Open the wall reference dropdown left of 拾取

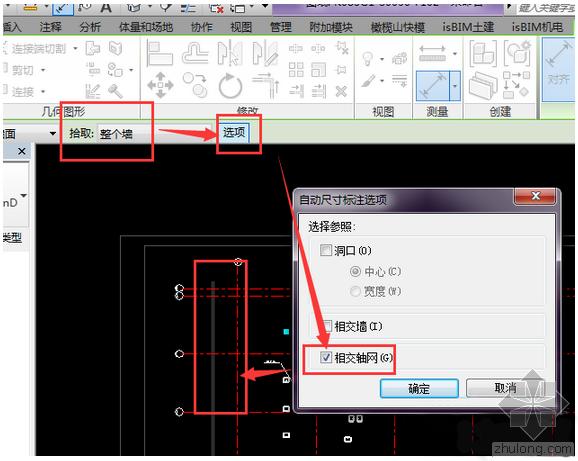[x=53, y=133]
